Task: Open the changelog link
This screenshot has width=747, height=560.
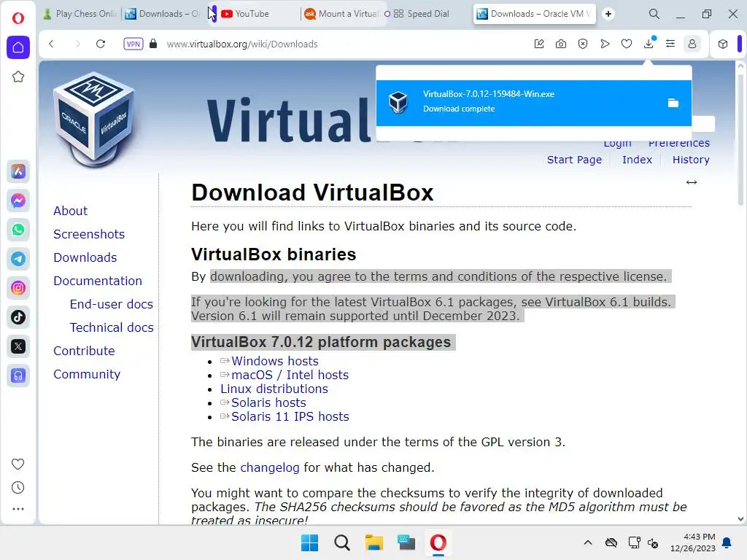Action: coord(270,467)
